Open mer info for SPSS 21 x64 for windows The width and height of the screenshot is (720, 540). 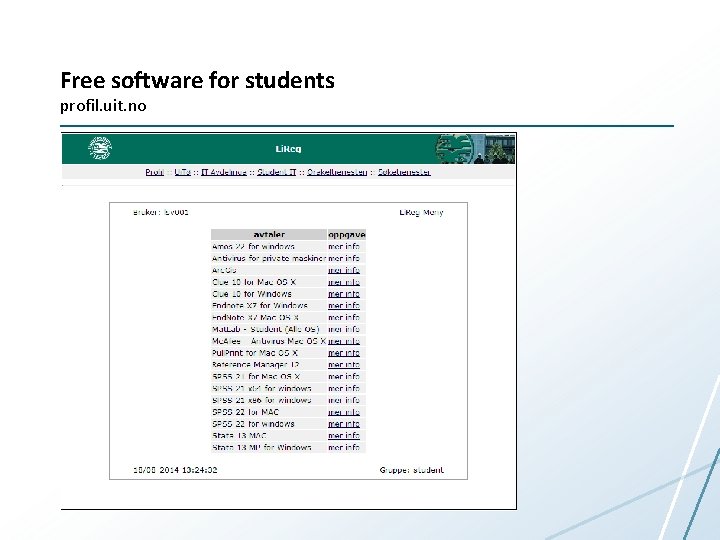tap(344, 388)
